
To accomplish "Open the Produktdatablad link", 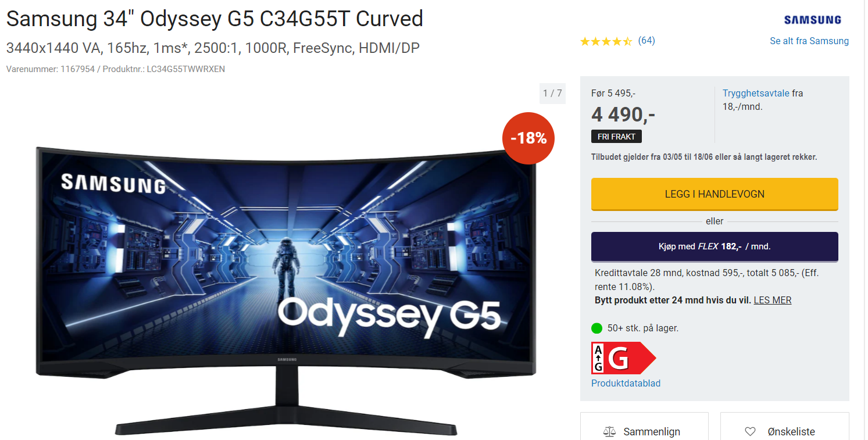I will 626,384.
